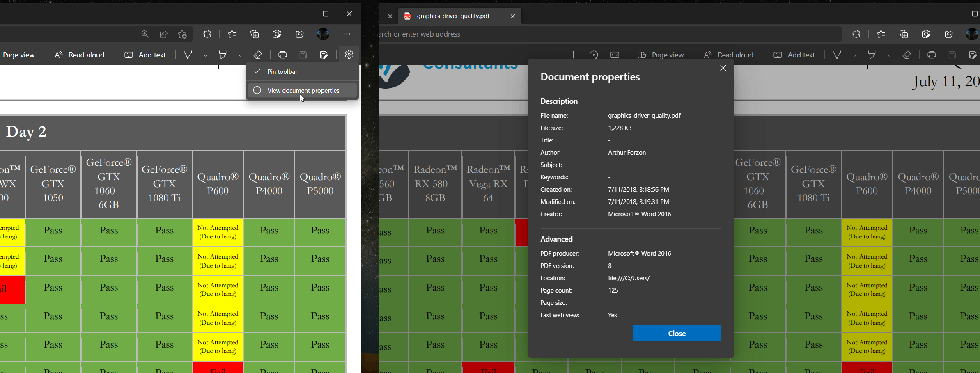The width and height of the screenshot is (980, 373).
Task: Open Favorites list icon in left window
Action: (232, 34)
